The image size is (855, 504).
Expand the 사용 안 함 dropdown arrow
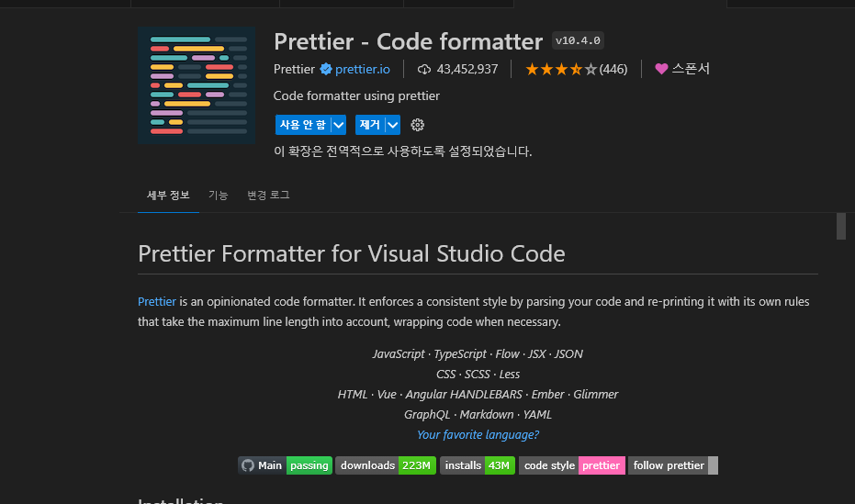click(x=339, y=125)
